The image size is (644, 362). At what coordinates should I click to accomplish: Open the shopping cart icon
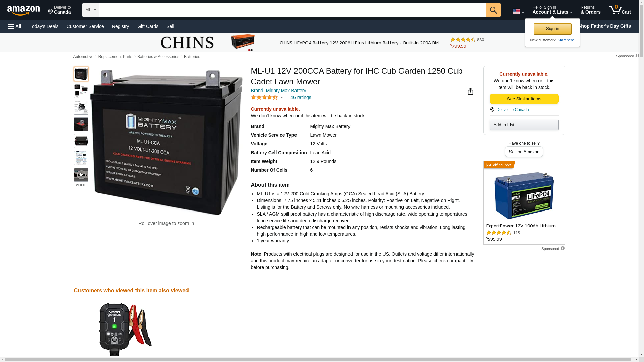[x=620, y=10]
